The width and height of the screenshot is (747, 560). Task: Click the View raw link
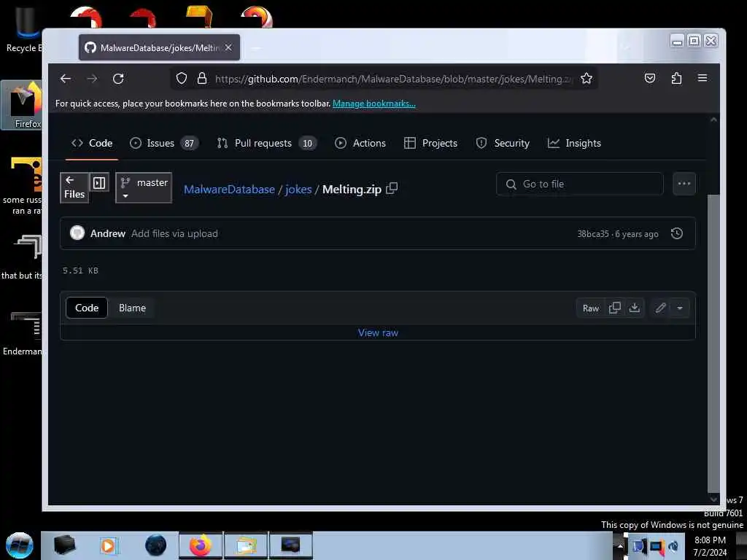[379, 332]
